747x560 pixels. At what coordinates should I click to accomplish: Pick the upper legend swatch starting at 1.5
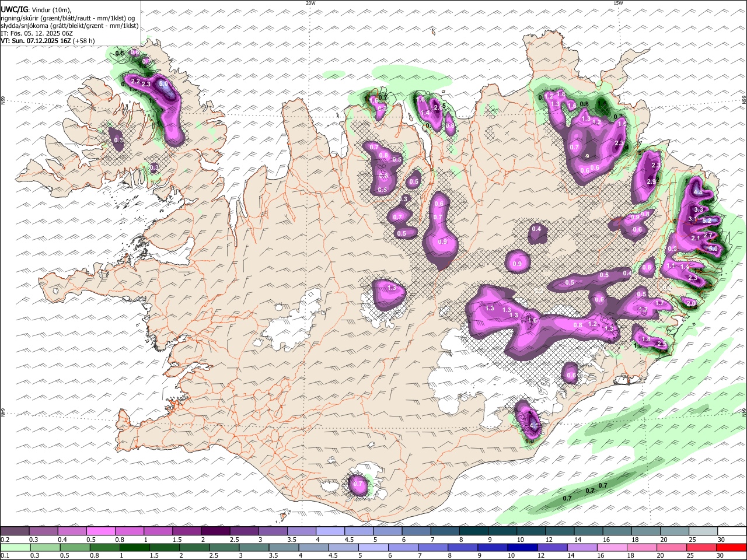point(187,531)
